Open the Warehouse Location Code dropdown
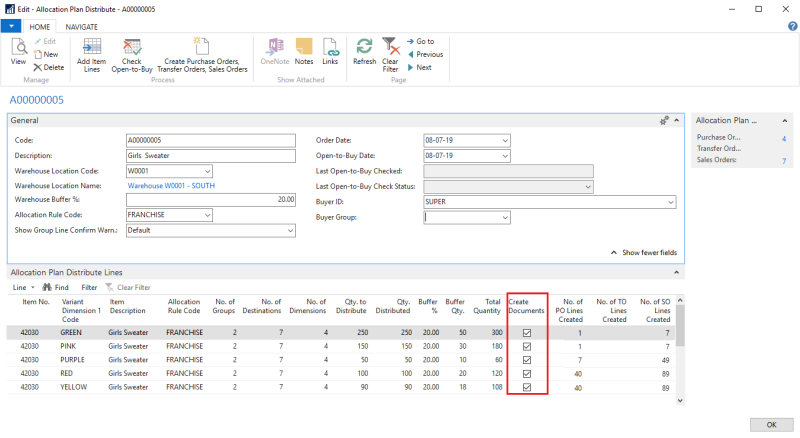 point(207,171)
